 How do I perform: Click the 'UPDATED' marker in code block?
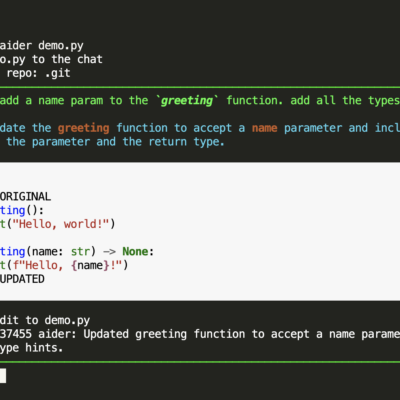tap(22, 279)
